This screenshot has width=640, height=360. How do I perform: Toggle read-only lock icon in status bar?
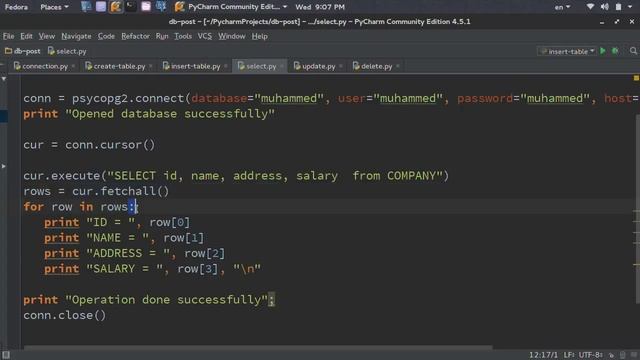[x=611, y=355]
